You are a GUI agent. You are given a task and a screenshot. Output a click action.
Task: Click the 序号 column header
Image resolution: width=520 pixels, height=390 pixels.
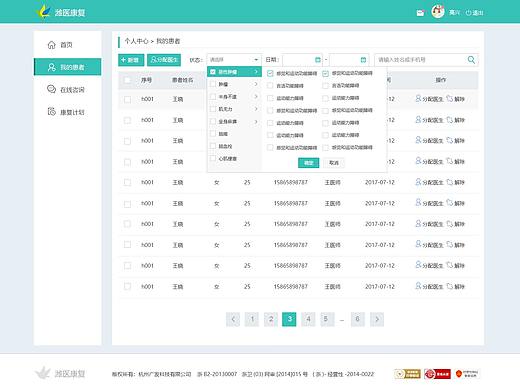[x=146, y=80]
